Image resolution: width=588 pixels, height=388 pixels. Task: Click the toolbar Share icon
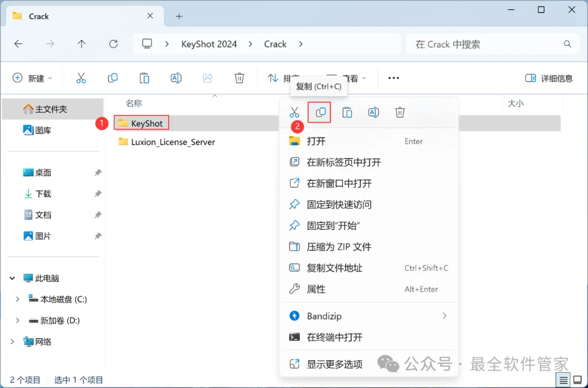[x=208, y=78]
